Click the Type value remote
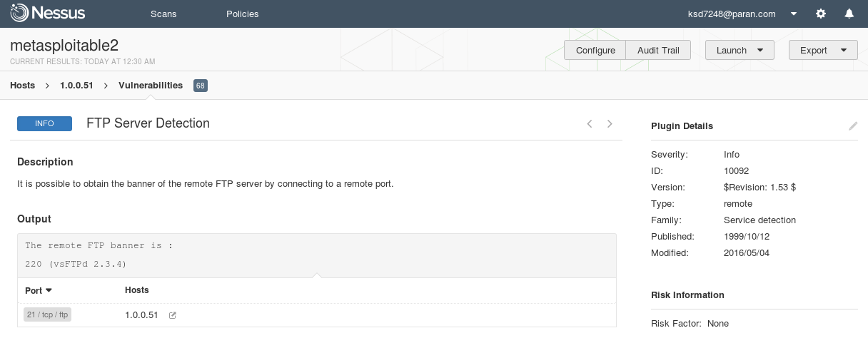868x338 pixels. [738, 203]
